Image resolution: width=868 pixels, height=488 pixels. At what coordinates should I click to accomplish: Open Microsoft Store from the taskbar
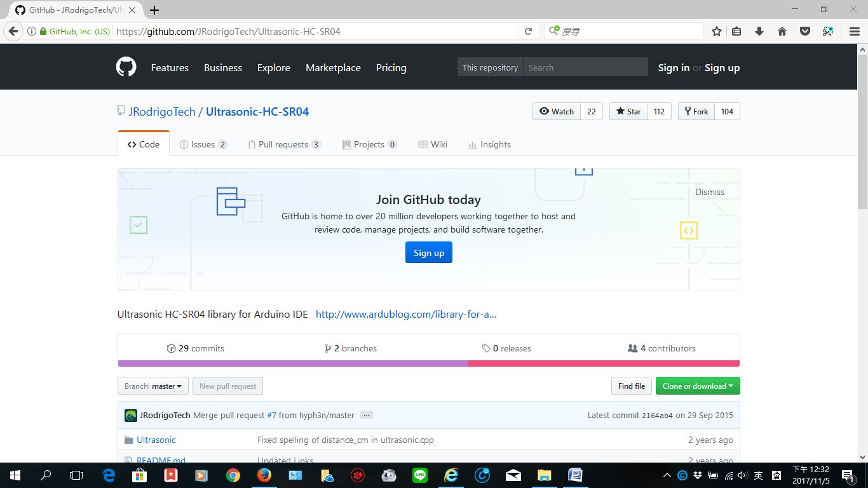point(140,475)
